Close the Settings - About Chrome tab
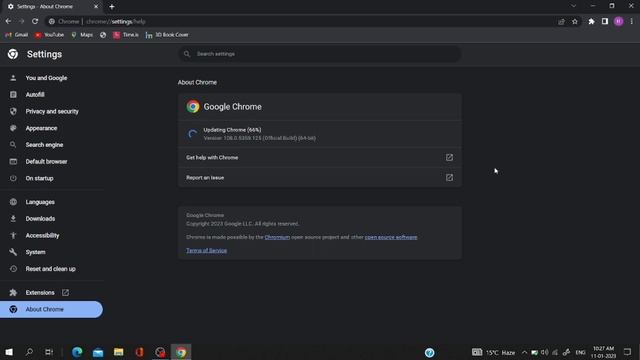The height and width of the screenshot is (360, 640). (x=96, y=7)
